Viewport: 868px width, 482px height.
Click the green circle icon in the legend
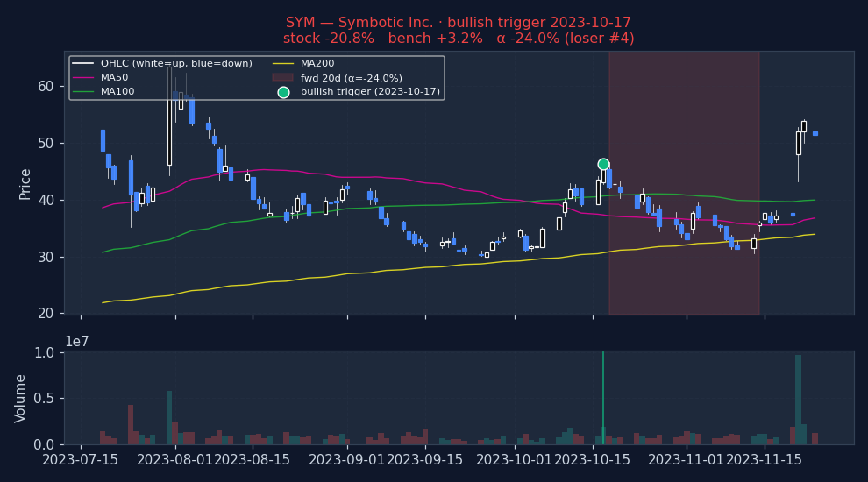coord(283,92)
